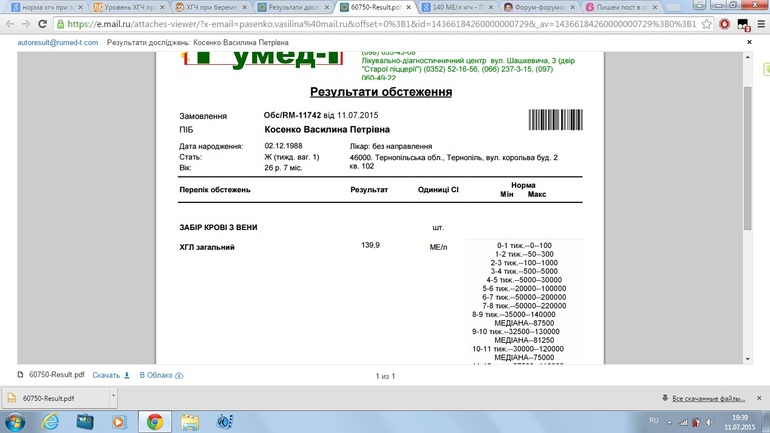Image resolution: width=770 pixels, height=433 pixels.
Task: Launch the media player taskbar icon
Action: [x=119, y=422]
